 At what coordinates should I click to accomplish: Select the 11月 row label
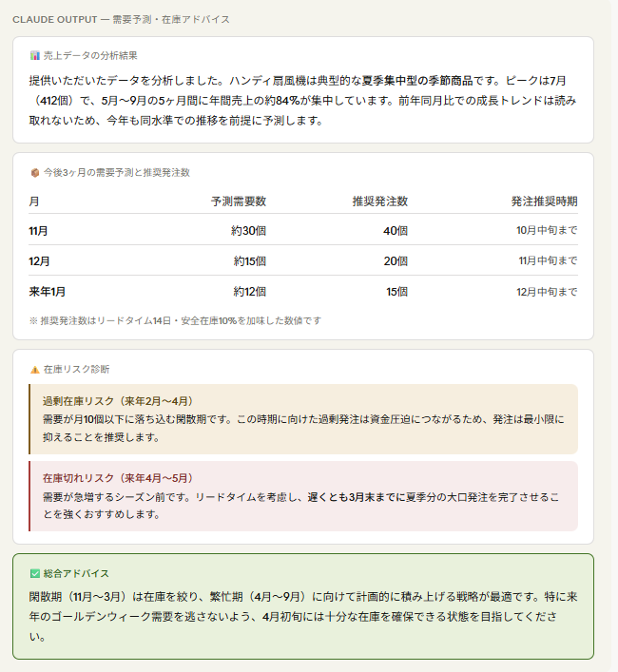tap(38, 231)
